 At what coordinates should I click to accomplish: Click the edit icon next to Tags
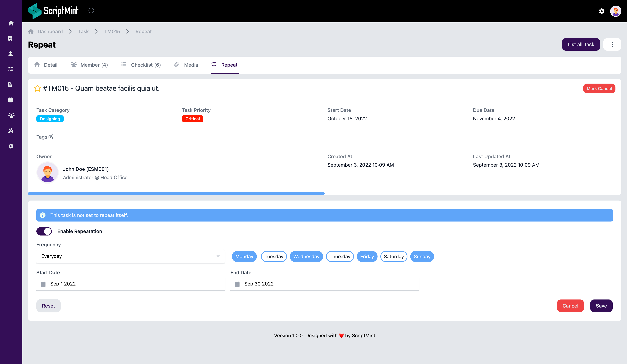(x=51, y=137)
